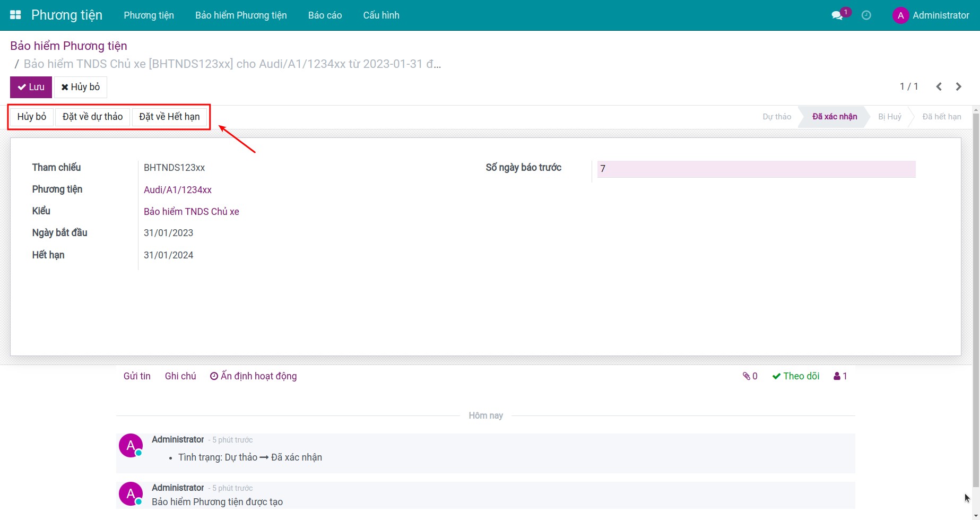
Task: Go to previous record arrow
Action: [939, 86]
